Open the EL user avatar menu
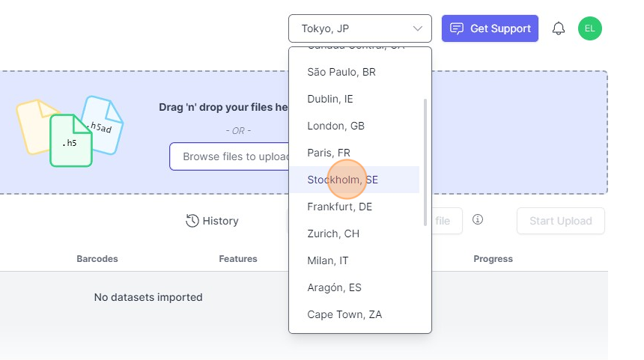 589,28
